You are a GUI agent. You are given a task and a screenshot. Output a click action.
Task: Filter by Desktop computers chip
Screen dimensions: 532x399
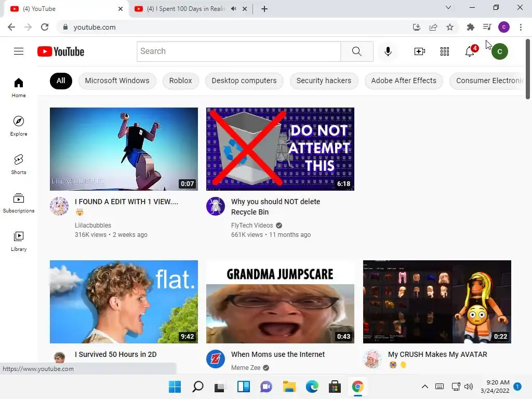click(244, 81)
